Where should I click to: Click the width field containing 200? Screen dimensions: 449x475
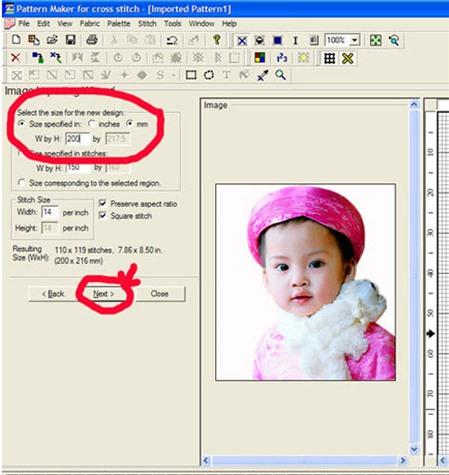tap(77, 138)
